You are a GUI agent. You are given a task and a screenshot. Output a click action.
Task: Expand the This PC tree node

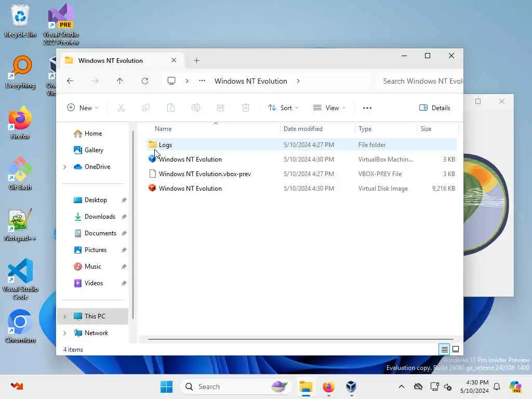coord(65,316)
